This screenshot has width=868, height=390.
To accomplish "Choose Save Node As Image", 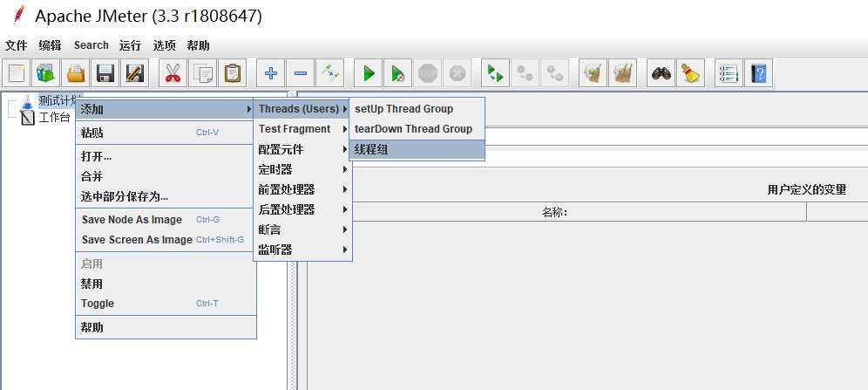I will coord(166,219).
